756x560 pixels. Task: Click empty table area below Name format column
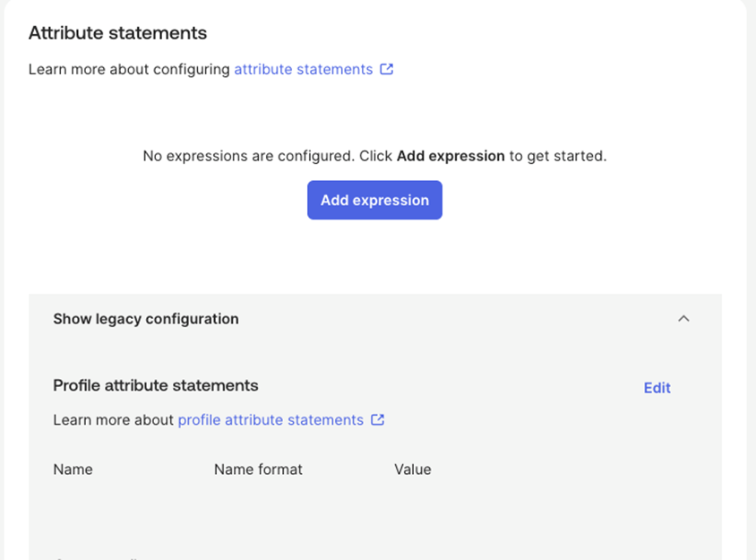pos(258,511)
